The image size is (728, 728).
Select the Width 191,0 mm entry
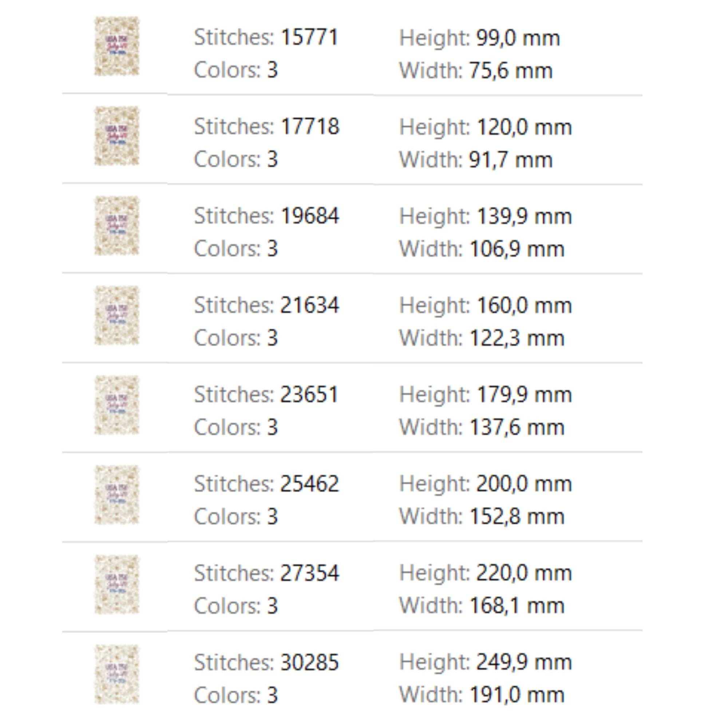482,695
